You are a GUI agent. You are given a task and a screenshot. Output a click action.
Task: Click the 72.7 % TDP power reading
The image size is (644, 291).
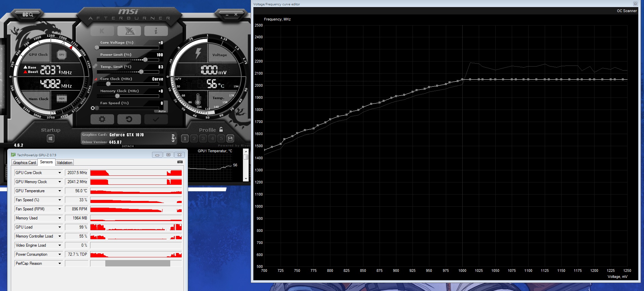[x=77, y=254]
